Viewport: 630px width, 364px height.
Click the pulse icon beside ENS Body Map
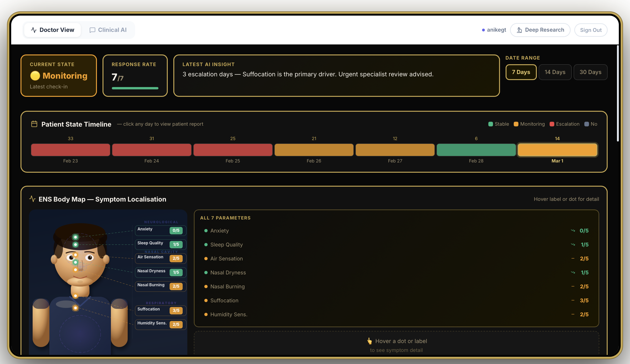[32, 199]
